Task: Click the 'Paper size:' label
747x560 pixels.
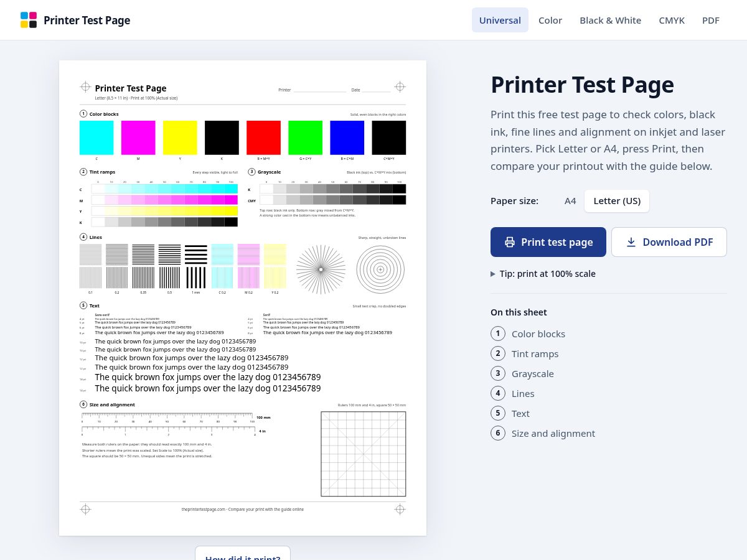Action: pyautogui.click(x=514, y=201)
